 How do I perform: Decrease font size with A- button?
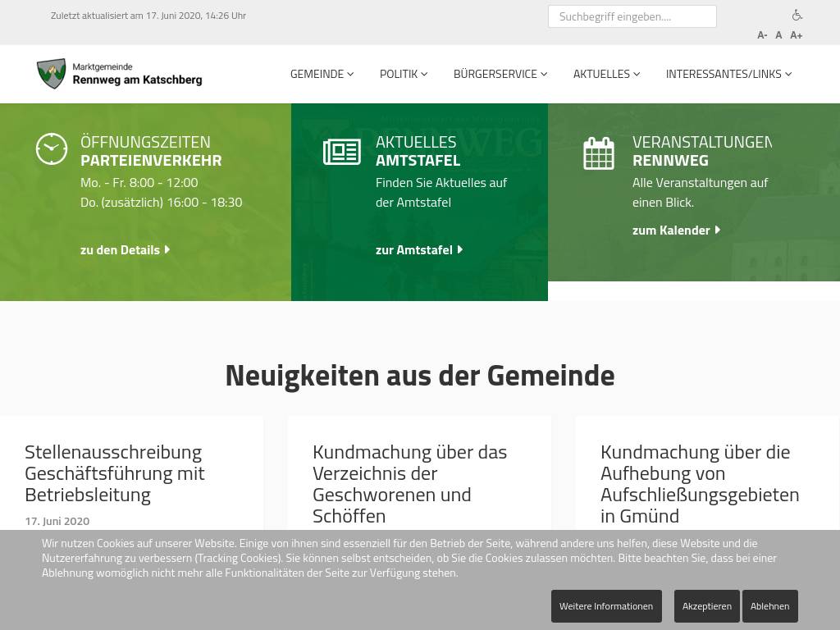762,35
